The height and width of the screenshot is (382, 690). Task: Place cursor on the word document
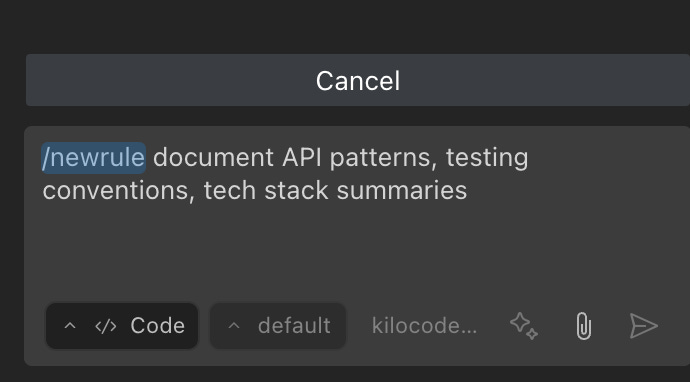(213, 158)
